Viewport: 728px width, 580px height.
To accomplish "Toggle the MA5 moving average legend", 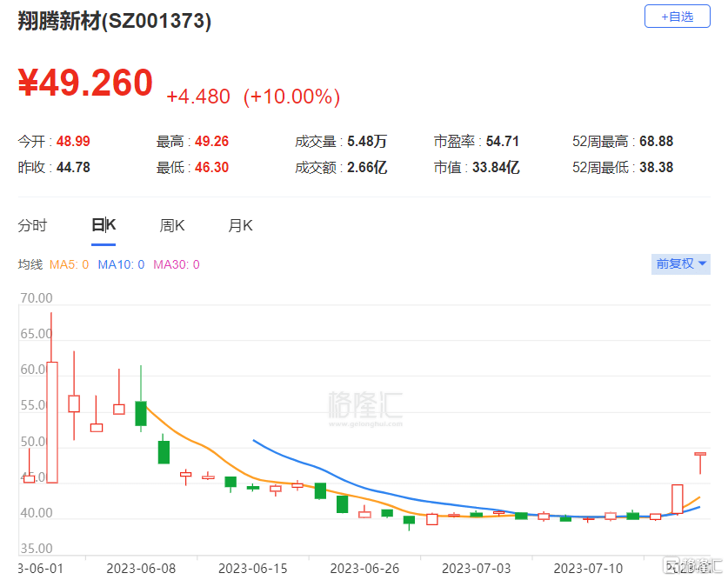I will pos(69,264).
